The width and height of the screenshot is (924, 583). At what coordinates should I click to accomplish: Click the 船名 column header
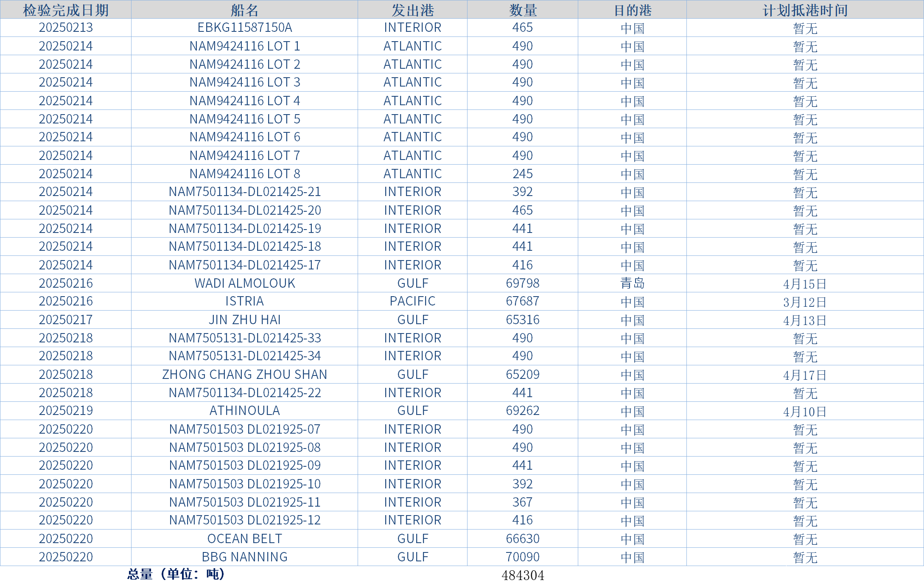tap(244, 10)
